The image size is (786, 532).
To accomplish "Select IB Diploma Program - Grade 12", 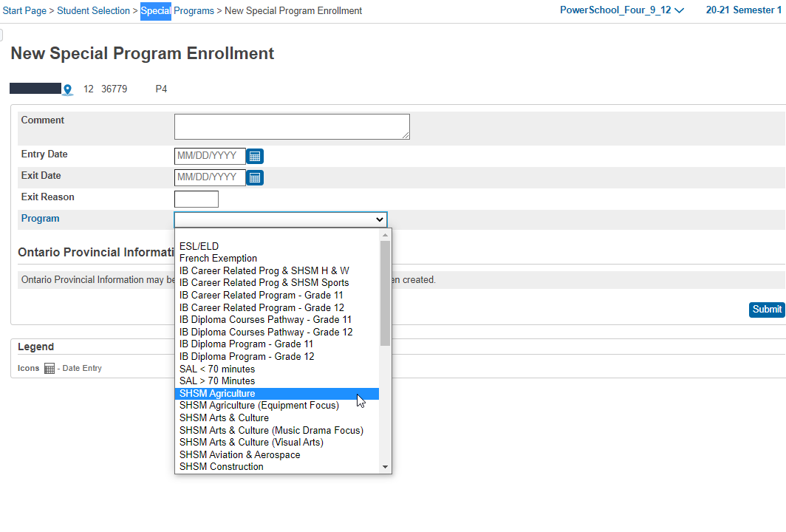I will [247, 357].
